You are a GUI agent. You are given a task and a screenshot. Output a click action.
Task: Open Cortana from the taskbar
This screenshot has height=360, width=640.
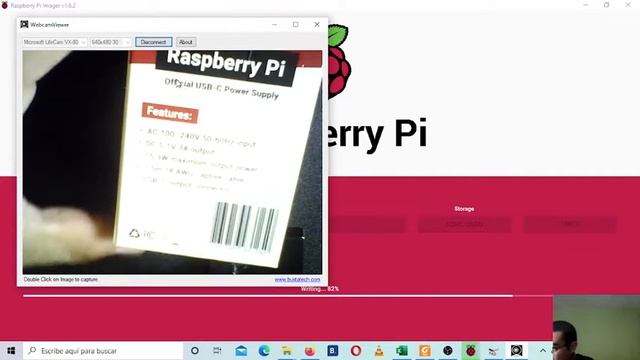coord(195,351)
